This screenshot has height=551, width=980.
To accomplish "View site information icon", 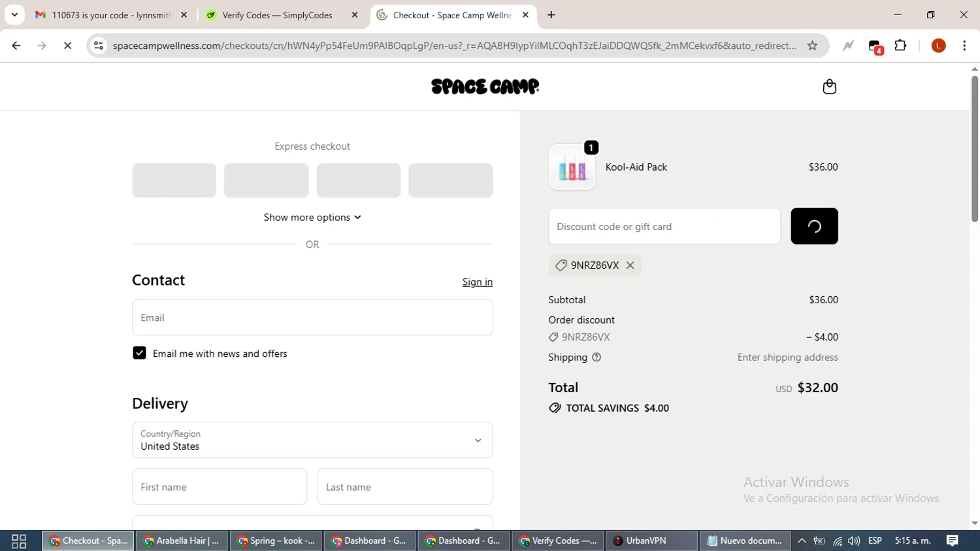I will [x=99, y=46].
